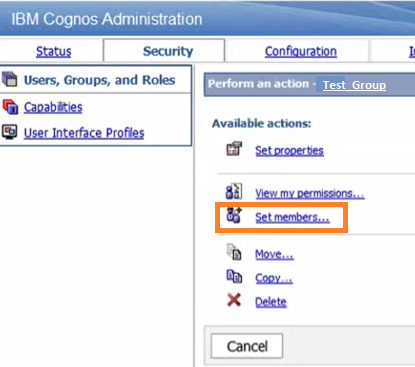The width and height of the screenshot is (415, 367).
Task: Switch to the Status tab
Action: coord(54,51)
